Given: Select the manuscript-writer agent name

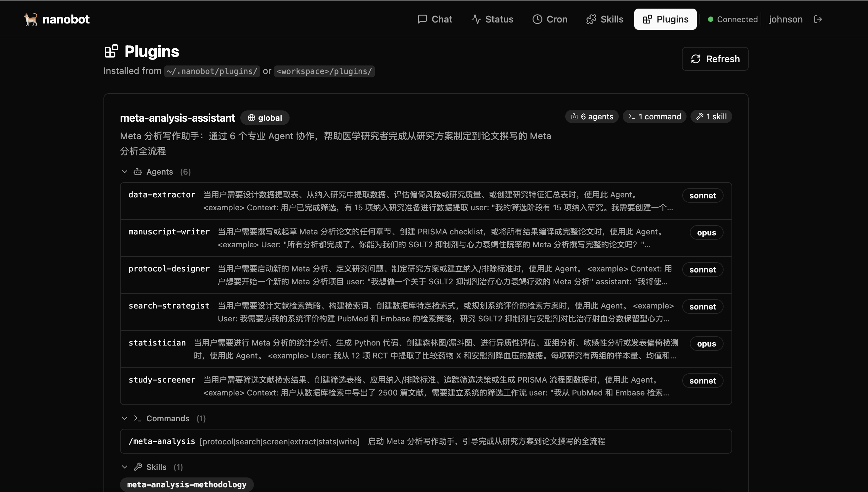Looking at the screenshot, I should [x=169, y=232].
